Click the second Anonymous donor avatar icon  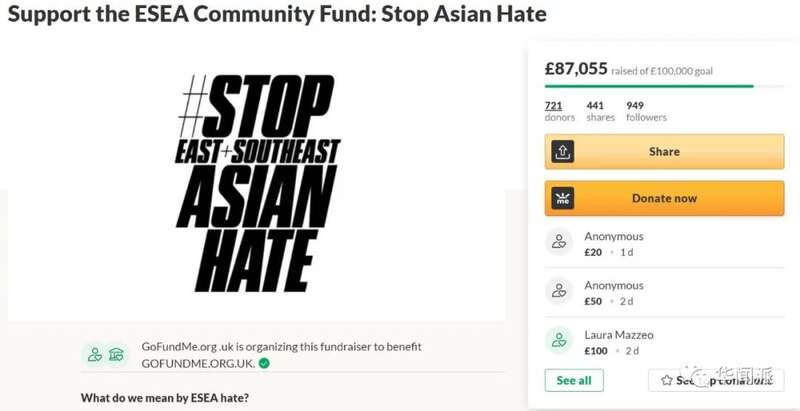click(559, 291)
